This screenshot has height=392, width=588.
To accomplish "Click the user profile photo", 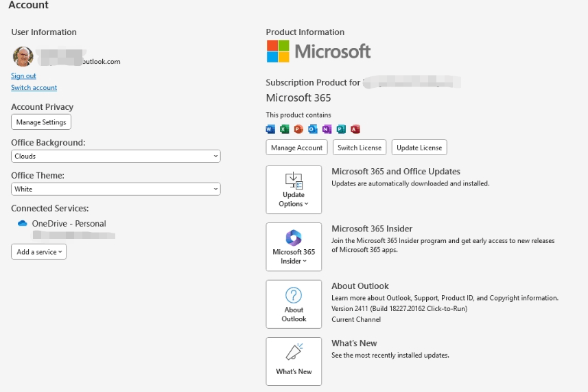I will coord(23,57).
